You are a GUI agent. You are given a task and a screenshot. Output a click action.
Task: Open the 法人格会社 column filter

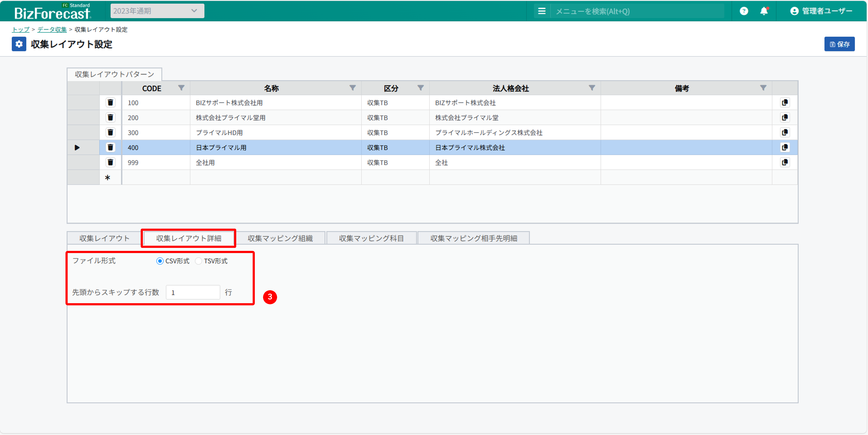tap(592, 88)
